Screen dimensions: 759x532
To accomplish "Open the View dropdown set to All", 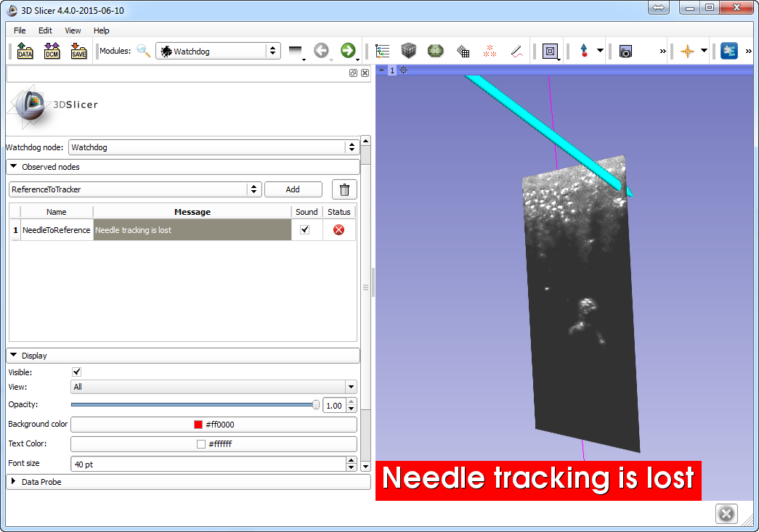I will pos(214,387).
